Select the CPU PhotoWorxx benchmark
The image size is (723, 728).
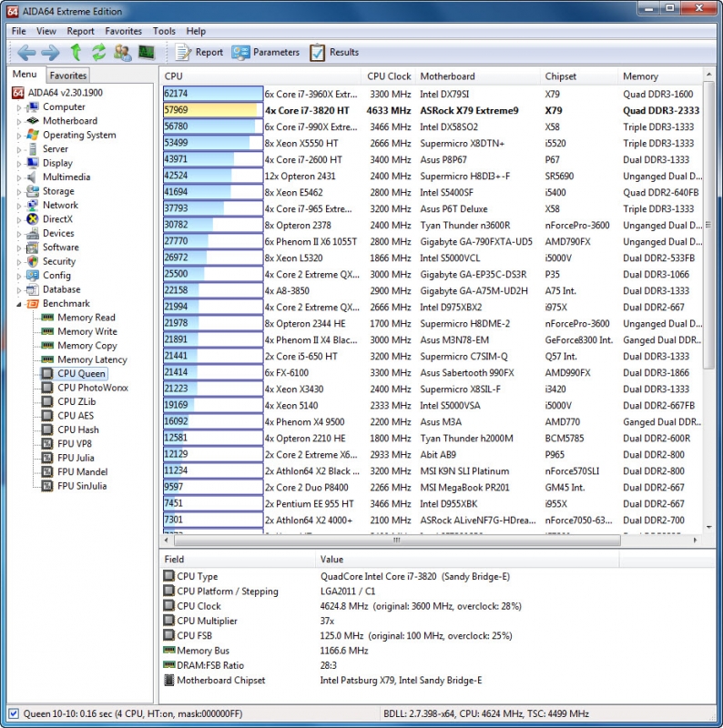coord(92,388)
